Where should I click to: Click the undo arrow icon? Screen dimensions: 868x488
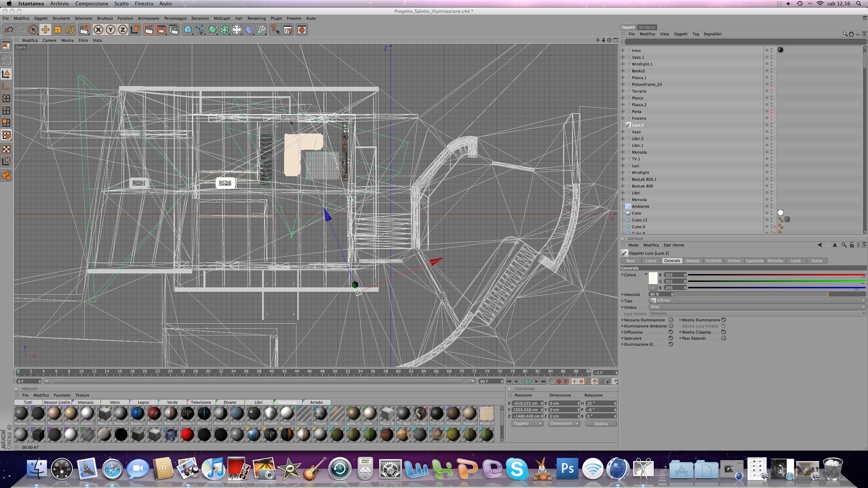click(9, 30)
